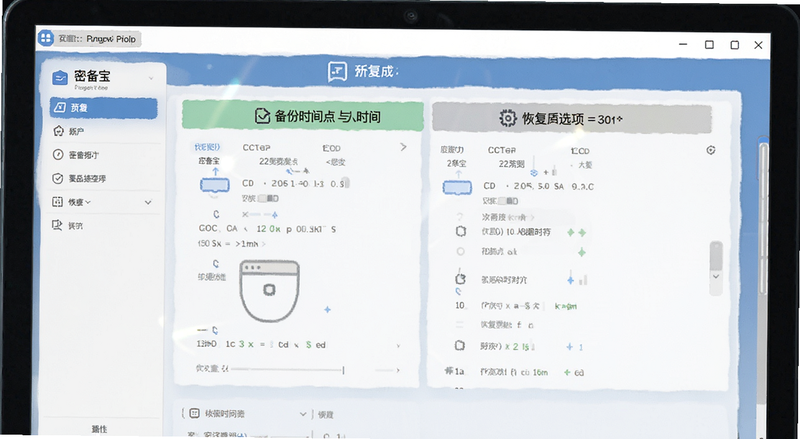Click the blue sparkle beside the signal bars
This screenshot has width=800, height=439.
tap(570, 280)
